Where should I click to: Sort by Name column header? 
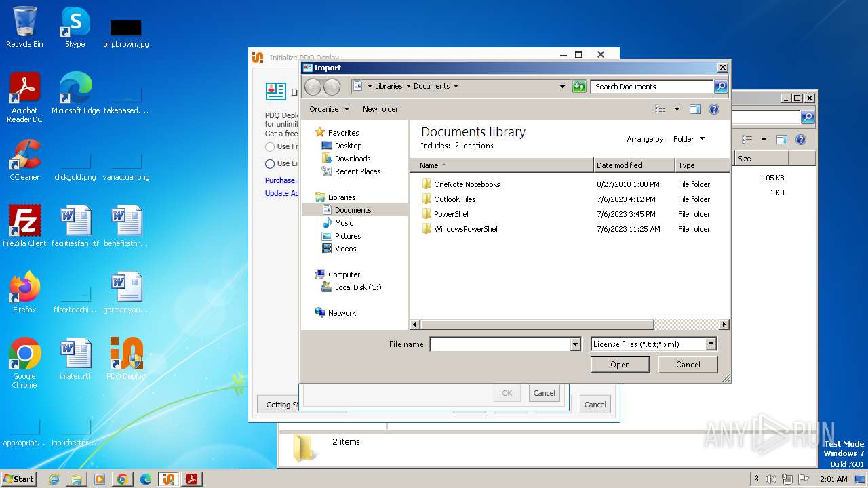502,165
